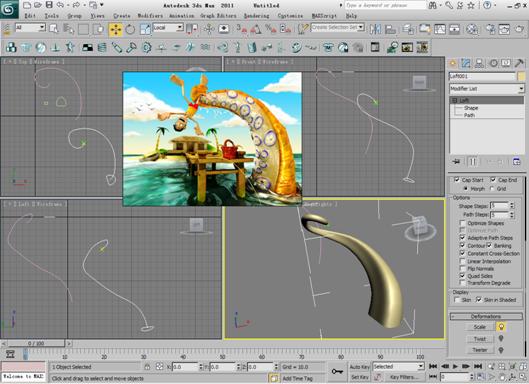
Task: Select the Select and Rotate tool
Action: pos(130,30)
